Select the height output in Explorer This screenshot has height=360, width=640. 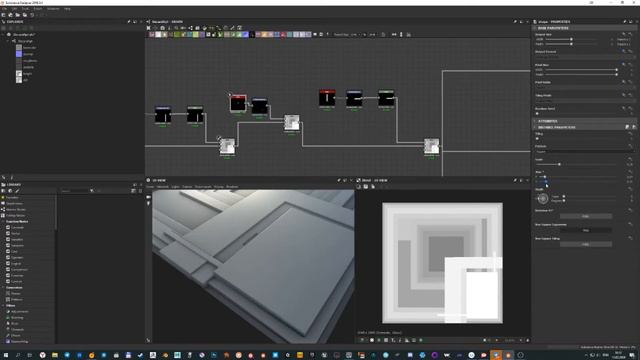27,73
